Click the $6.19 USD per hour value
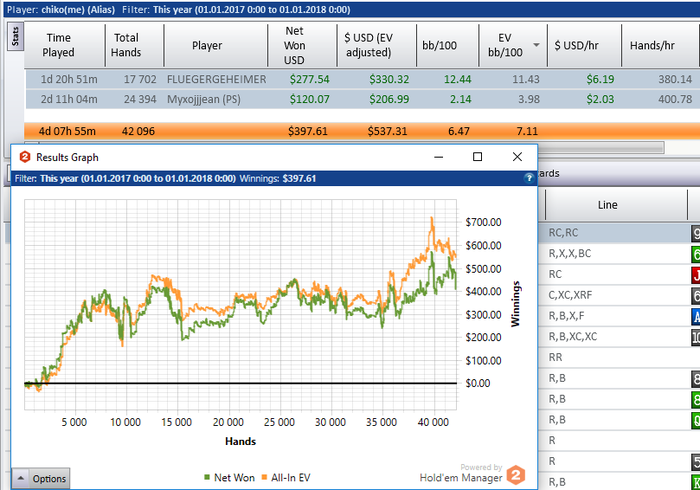Viewport: 700px width, 490px height. 600,79
